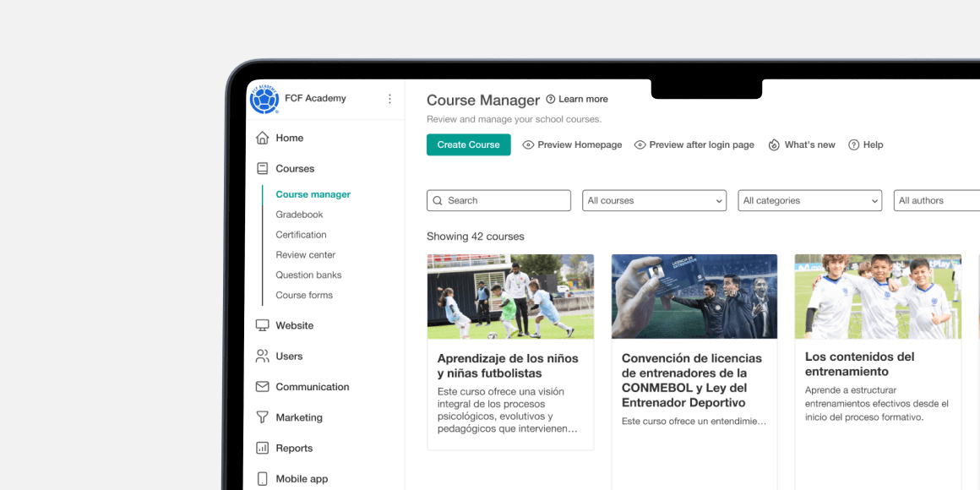
Task: Open the Review center submenu item
Action: [306, 254]
